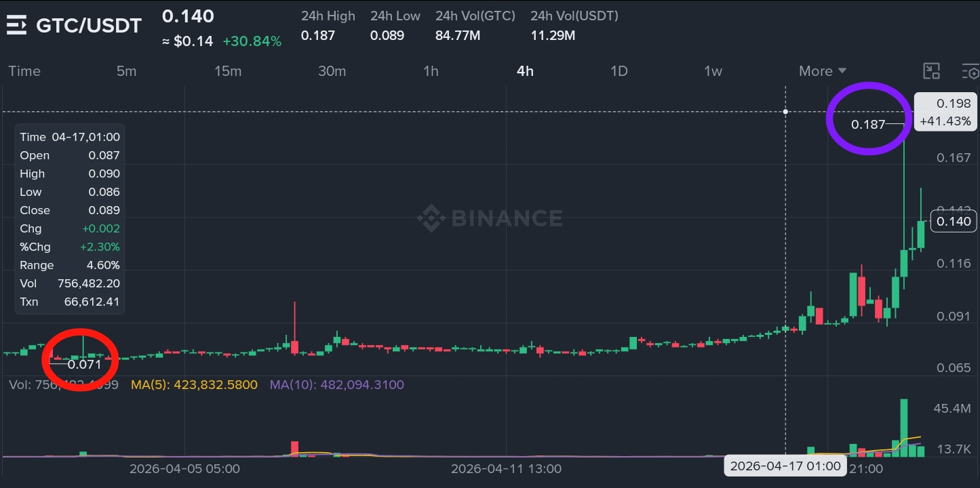Tap the Range 4.60% tooltip row
The height and width of the screenshot is (488, 980).
point(70,265)
